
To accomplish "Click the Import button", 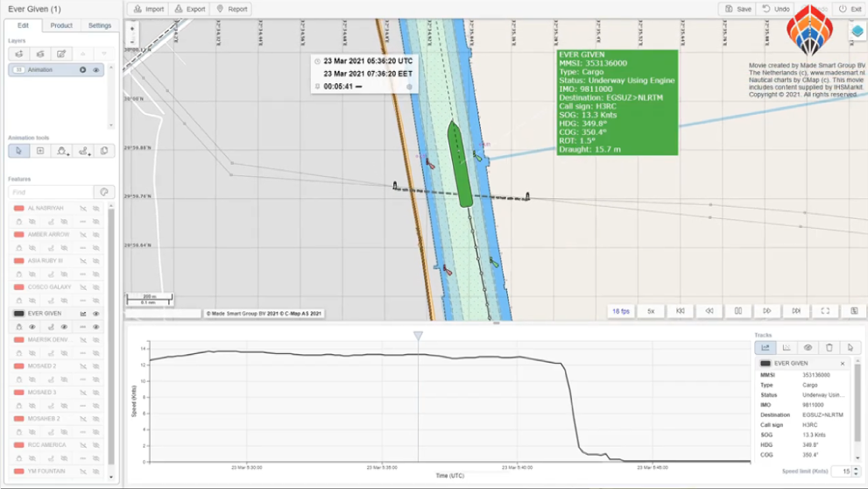I will tap(148, 9).
